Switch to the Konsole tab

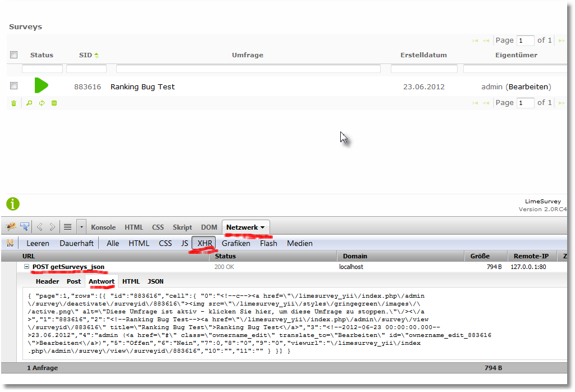click(x=103, y=227)
